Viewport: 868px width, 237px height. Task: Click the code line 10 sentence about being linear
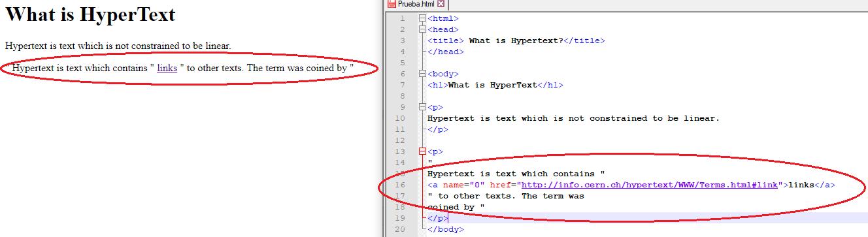[x=573, y=118]
